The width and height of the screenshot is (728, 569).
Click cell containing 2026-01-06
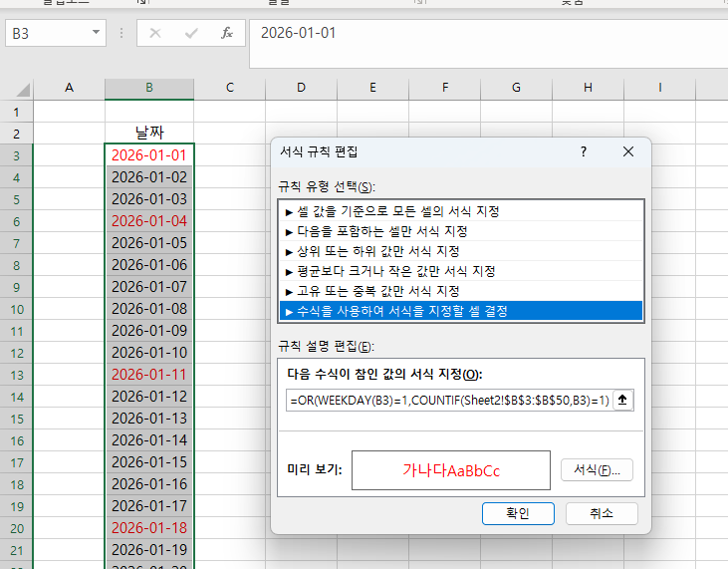(x=149, y=265)
